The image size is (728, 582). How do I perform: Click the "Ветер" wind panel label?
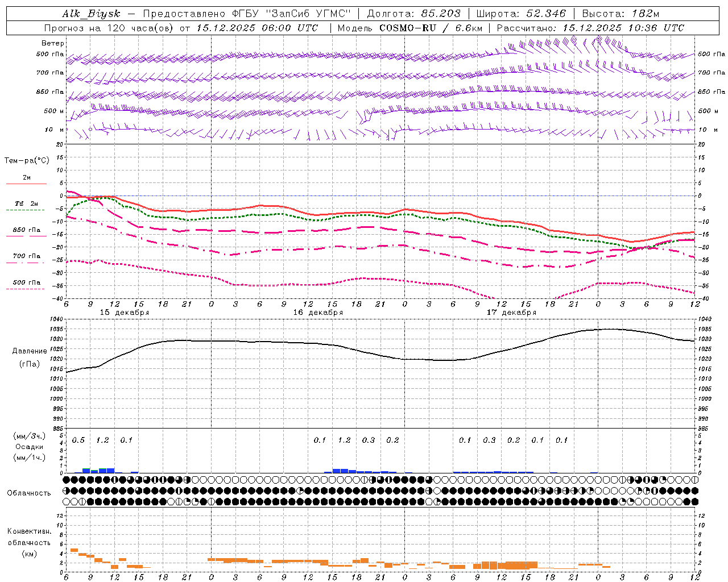pos(53,43)
